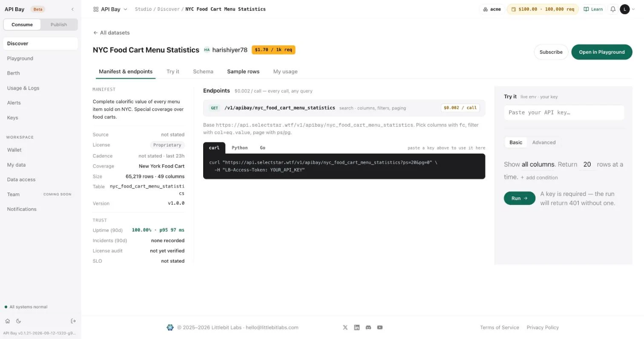Select the Basic query mode
The height and width of the screenshot is (339, 644).
tap(516, 142)
